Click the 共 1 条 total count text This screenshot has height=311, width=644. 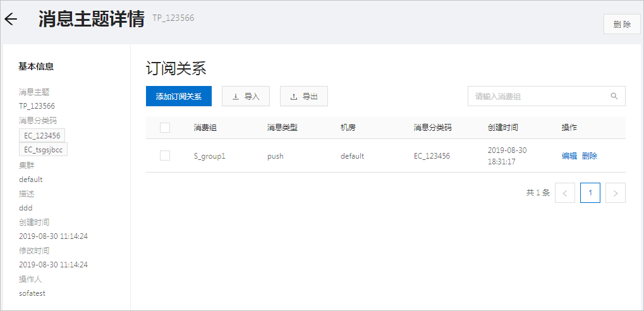point(538,193)
